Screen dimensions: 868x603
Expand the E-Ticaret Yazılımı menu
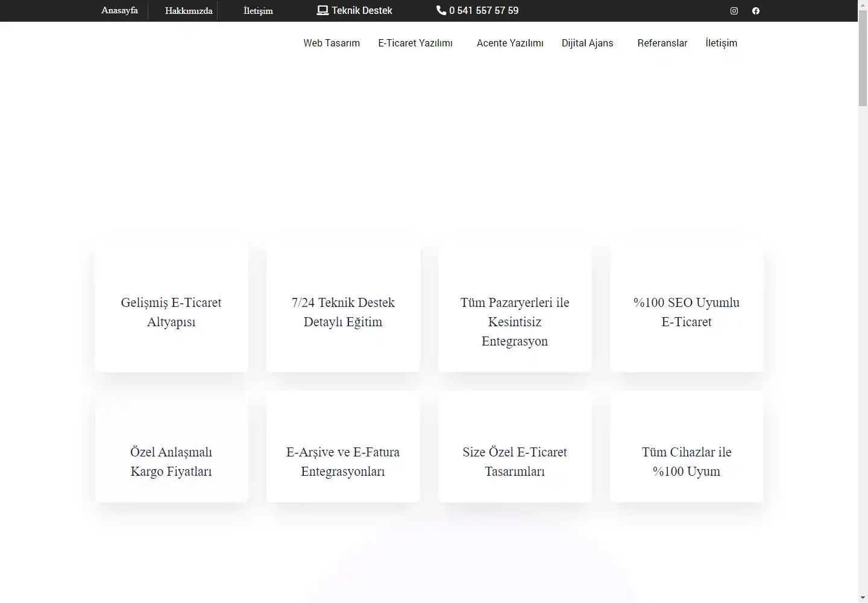click(415, 43)
